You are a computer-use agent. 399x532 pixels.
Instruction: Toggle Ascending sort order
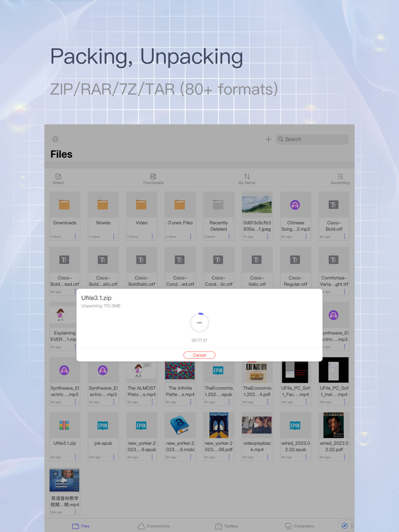(x=340, y=179)
